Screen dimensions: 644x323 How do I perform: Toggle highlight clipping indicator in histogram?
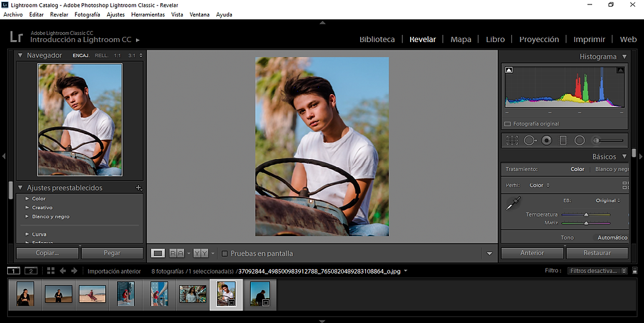coord(620,70)
